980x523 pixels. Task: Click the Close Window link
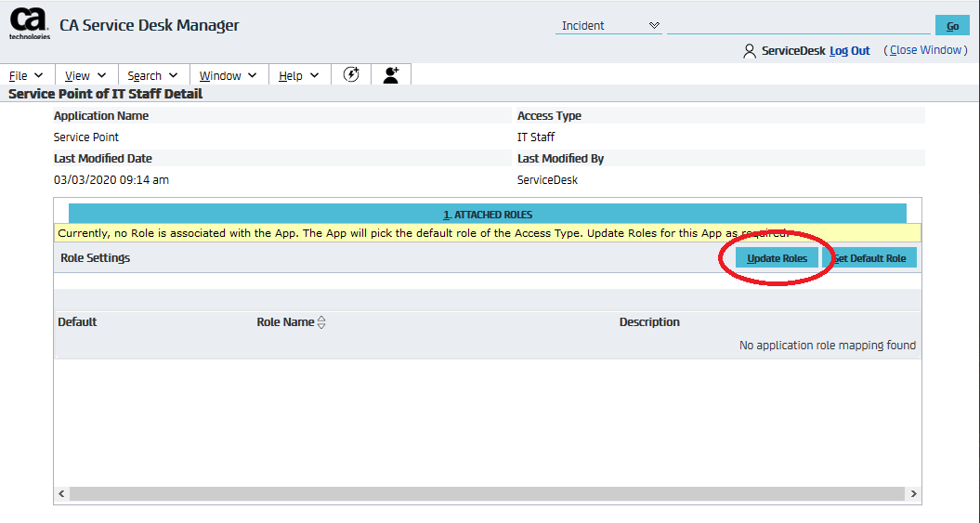pyautogui.click(x=927, y=50)
